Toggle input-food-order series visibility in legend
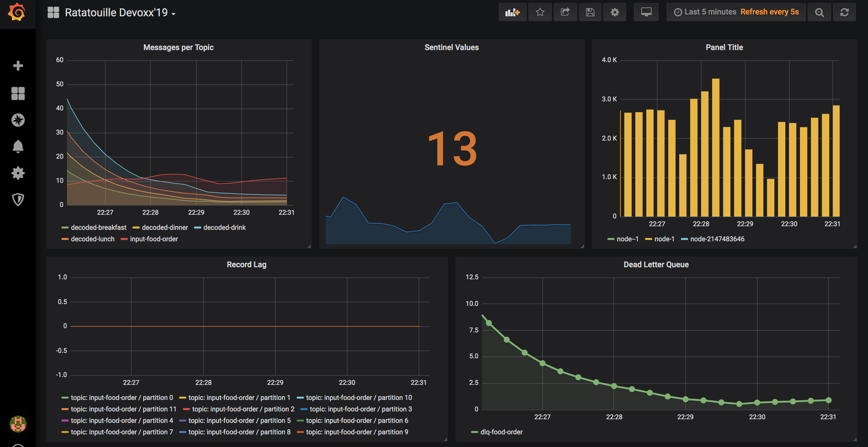The image size is (868, 447). (154, 239)
